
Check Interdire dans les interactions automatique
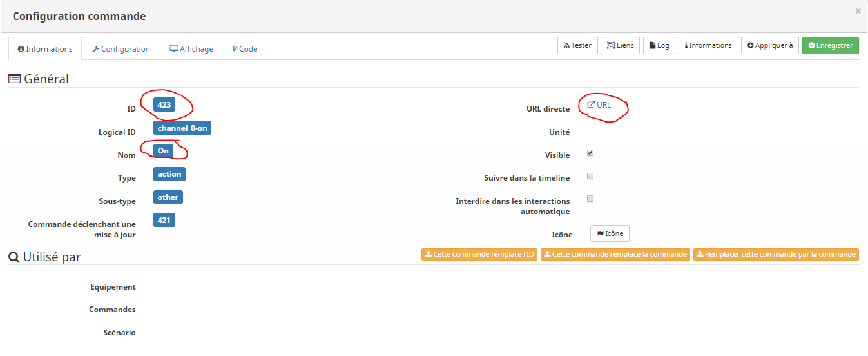coord(590,199)
